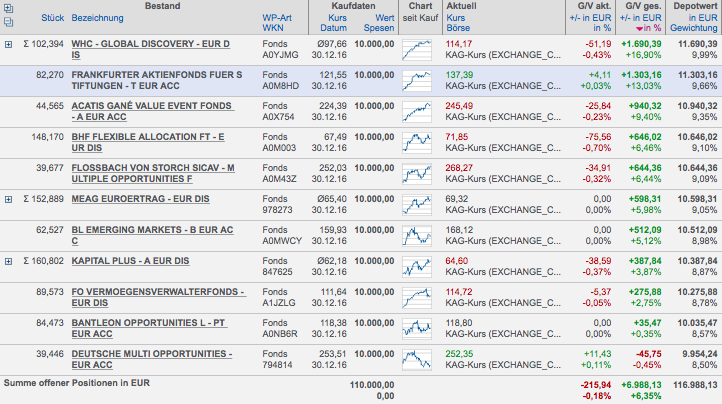
Task: Click daily total loss -215,94
Action: (596, 385)
